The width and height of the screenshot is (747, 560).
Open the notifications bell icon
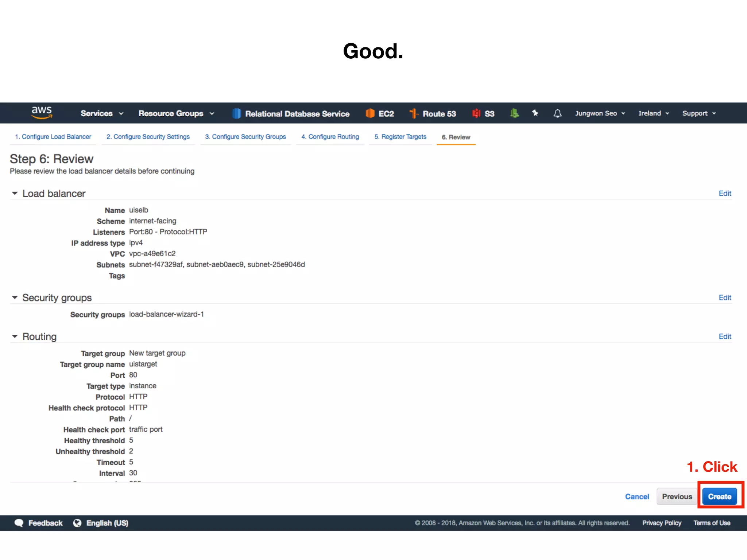tap(557, 113)
